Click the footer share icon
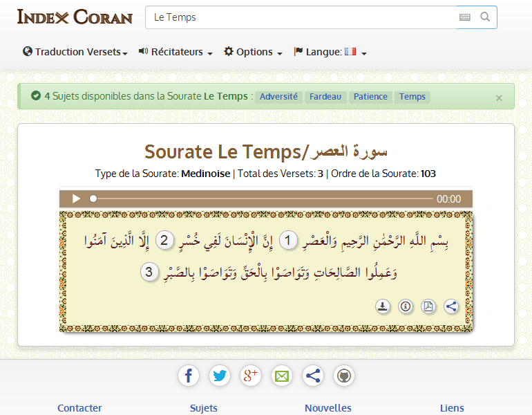The width and height of the screenshot is (532, 415). [313, 376]
